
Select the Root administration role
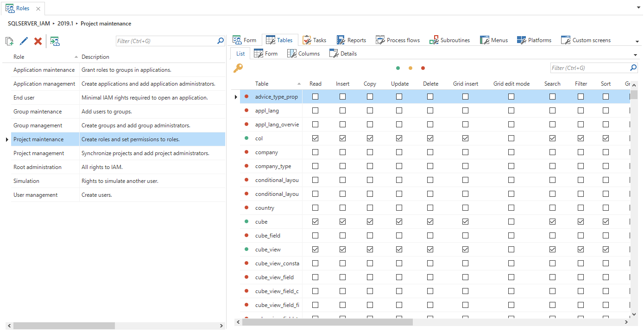click(38, 167)
